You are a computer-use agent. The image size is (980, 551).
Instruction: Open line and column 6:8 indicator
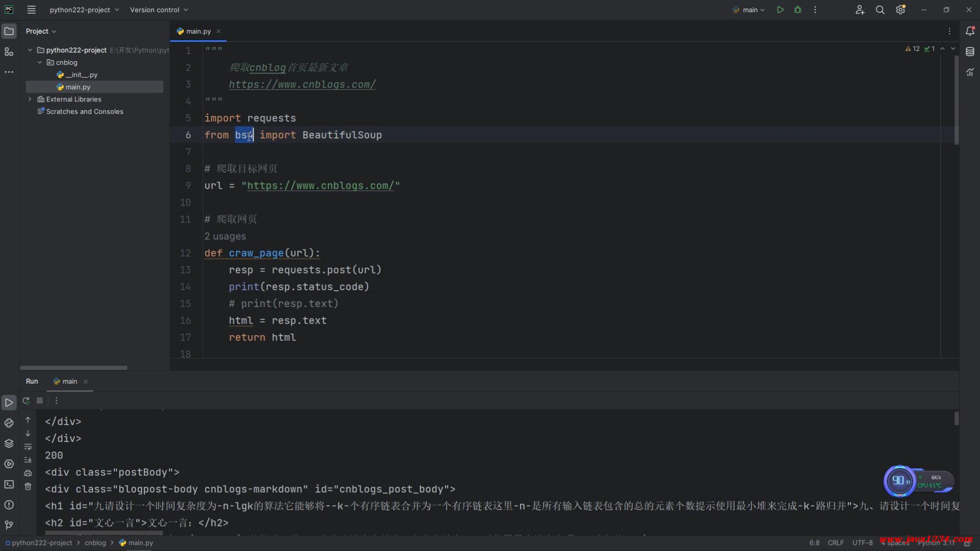click(814, 543)
